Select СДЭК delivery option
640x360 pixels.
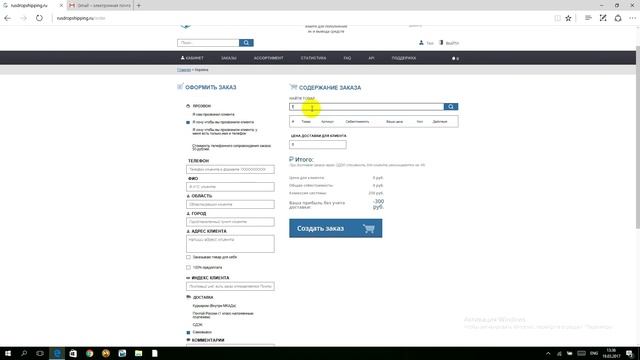pyautogui.click(x=198, y=324)
